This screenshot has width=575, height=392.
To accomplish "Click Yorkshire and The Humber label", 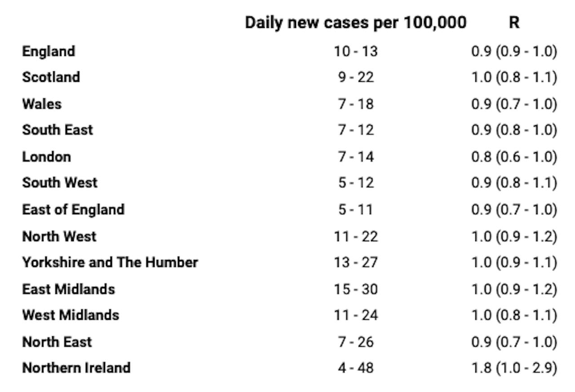I will [x=110, y=262].
